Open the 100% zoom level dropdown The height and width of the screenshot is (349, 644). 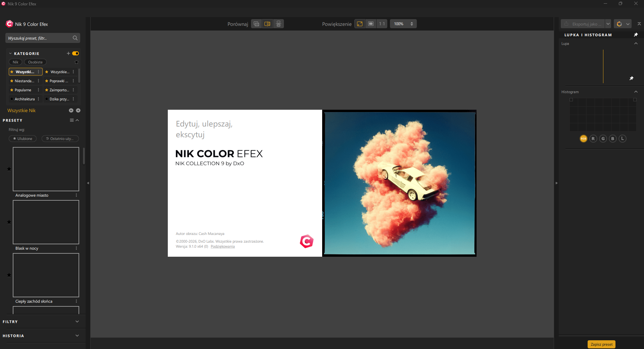[x=403, y=24]
